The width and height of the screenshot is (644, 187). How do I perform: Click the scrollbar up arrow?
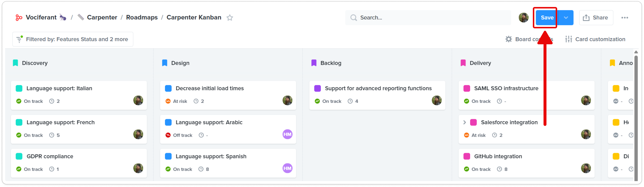click(636, 52)
